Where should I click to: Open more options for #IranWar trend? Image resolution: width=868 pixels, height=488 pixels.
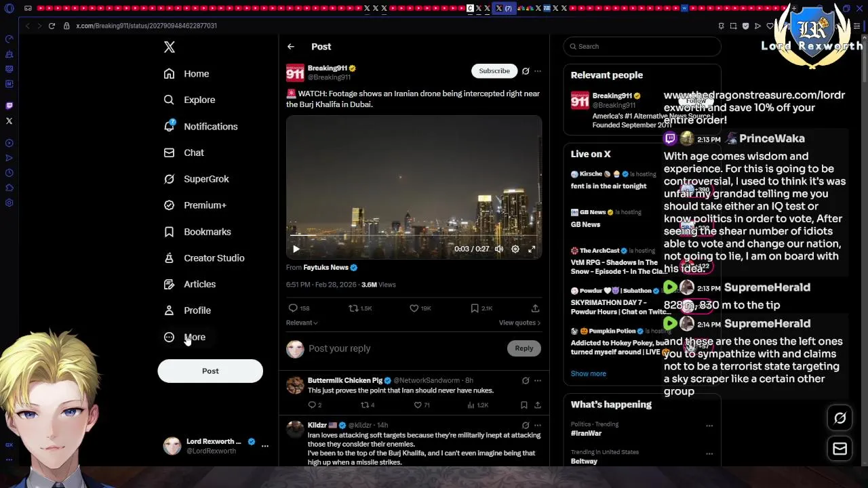pyautogui.click(x=709, y=426)
